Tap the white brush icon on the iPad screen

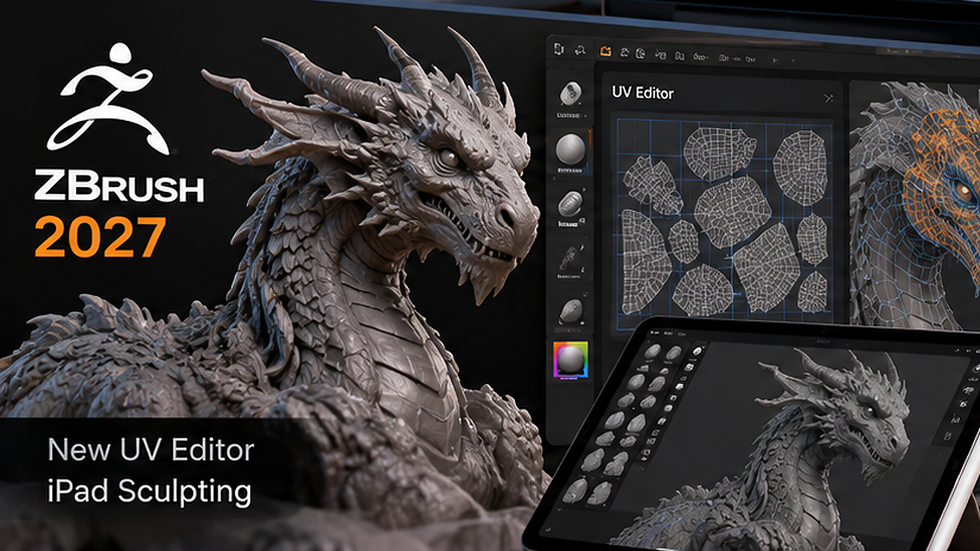pyautogui.click(x=697, y=351)
